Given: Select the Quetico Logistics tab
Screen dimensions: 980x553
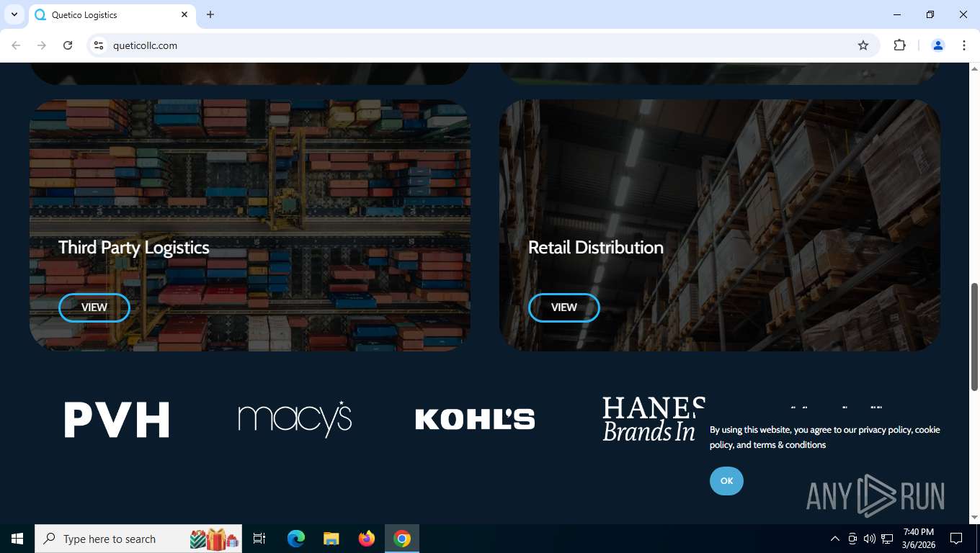Looking at the screenshot, I should click(112, 15).
